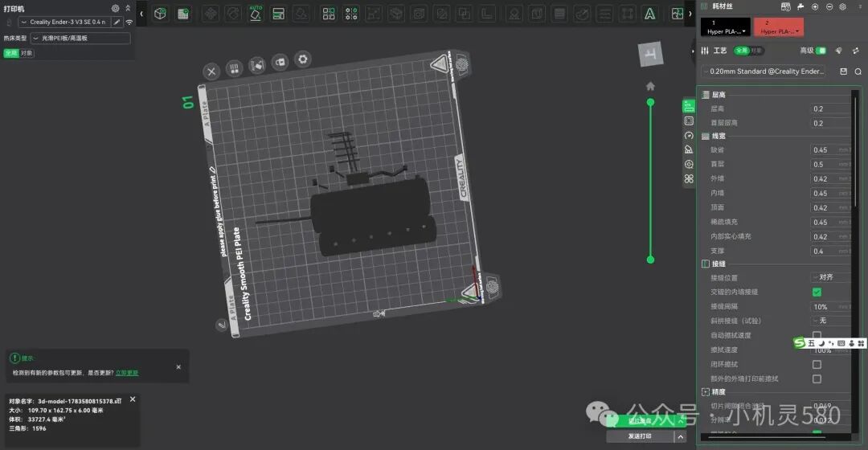Edit the Creality Ender-3 V3 SE preset

click(117, 22)
